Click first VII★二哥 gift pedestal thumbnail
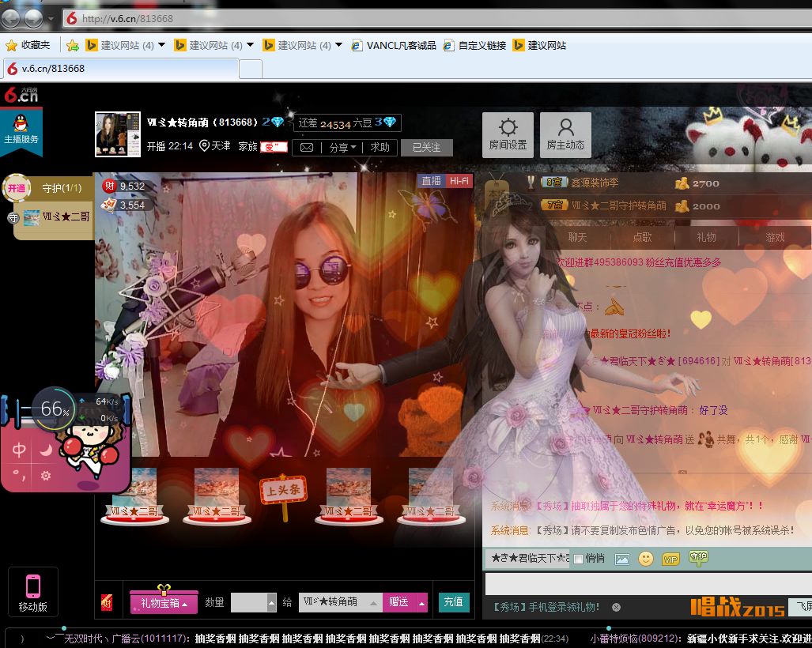The width and height of the screenshot is (812, 648). [x=135, y=497]
